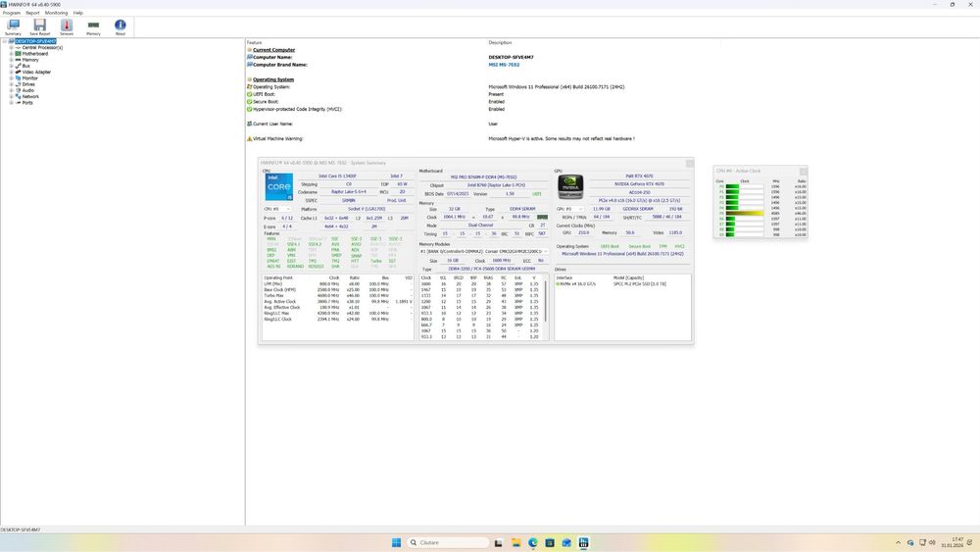This screenshot has width=980, height=552.
Task: Collapse the DESKTOP-SFVE4M7 root node
Action: tap(4, 41)
